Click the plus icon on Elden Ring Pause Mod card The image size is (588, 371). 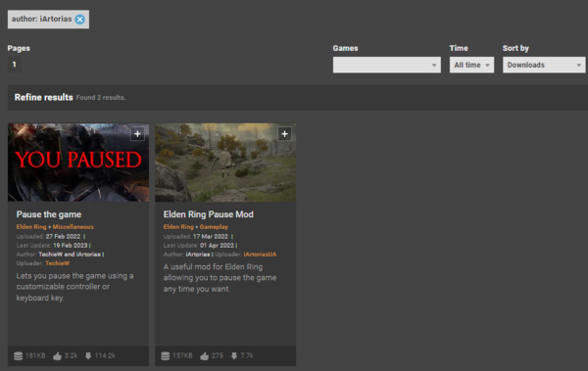pyautogui.click(x=284, y=134)
